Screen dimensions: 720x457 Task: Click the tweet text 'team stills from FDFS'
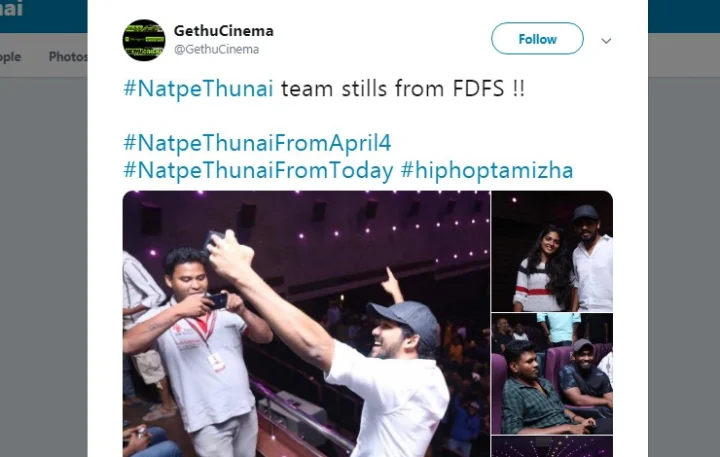(x=393, y=88)
